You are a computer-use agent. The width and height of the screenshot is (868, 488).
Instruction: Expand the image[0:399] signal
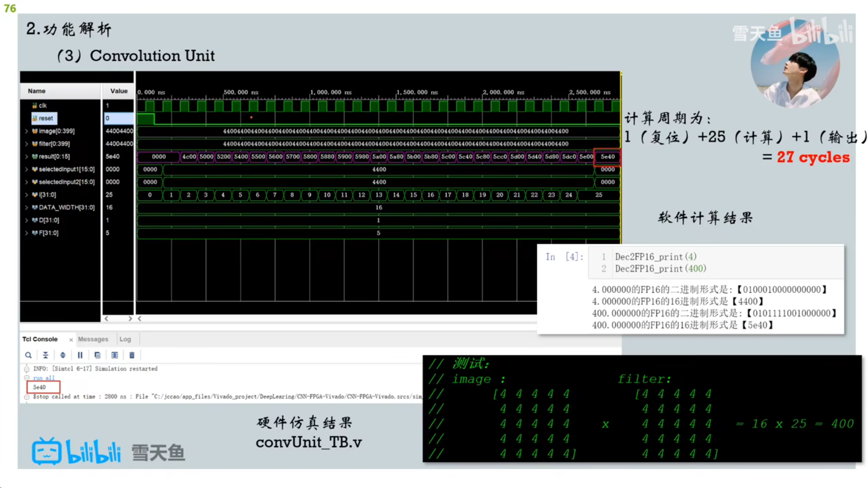tap(27, 131)
